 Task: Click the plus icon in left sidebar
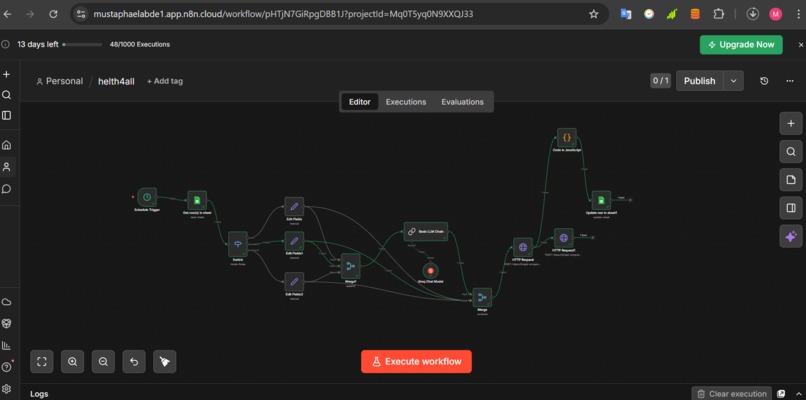(x=7, y=75)
